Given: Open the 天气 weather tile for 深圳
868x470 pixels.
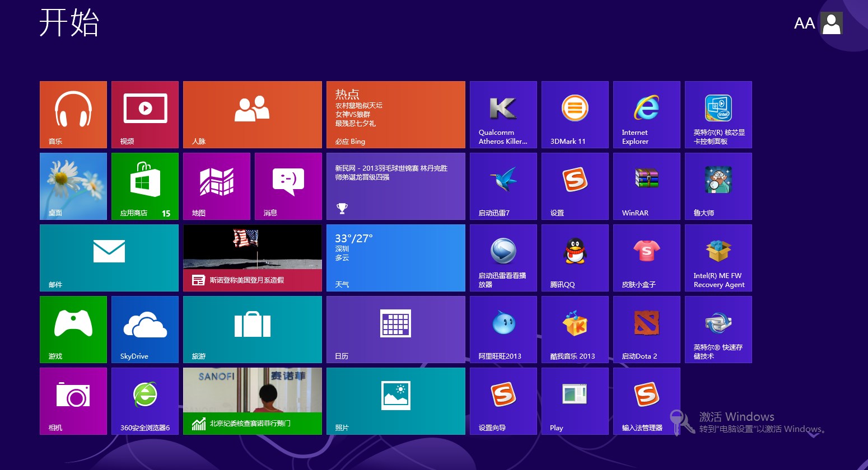Looking at the screenshot, I should click(396, 258).
